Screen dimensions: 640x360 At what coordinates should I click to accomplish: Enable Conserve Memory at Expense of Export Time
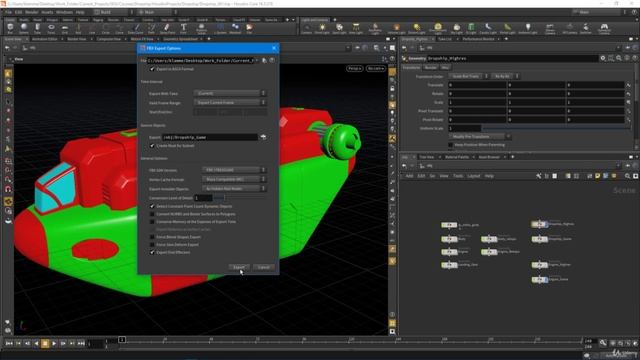(x=152, y=222)
